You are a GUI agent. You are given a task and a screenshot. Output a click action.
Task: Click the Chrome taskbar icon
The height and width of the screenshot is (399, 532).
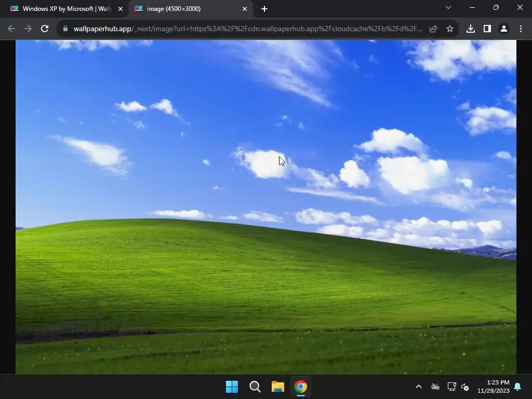click(301, 387)
